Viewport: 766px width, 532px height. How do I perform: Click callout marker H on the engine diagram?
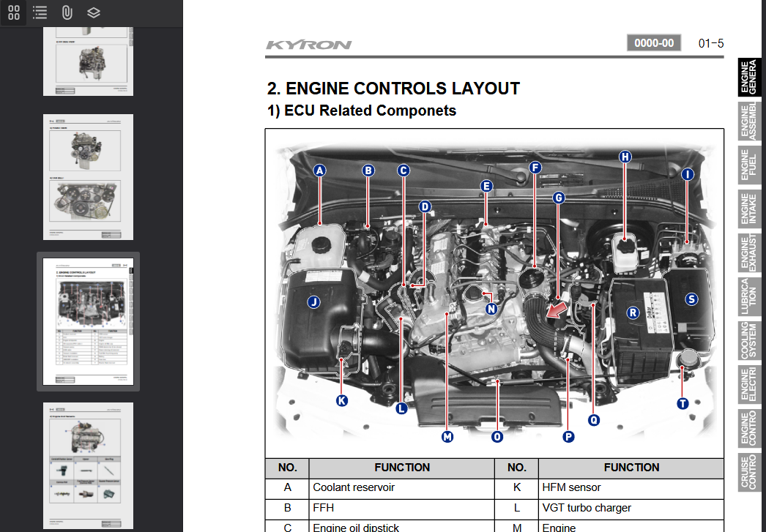click(625, 157)
